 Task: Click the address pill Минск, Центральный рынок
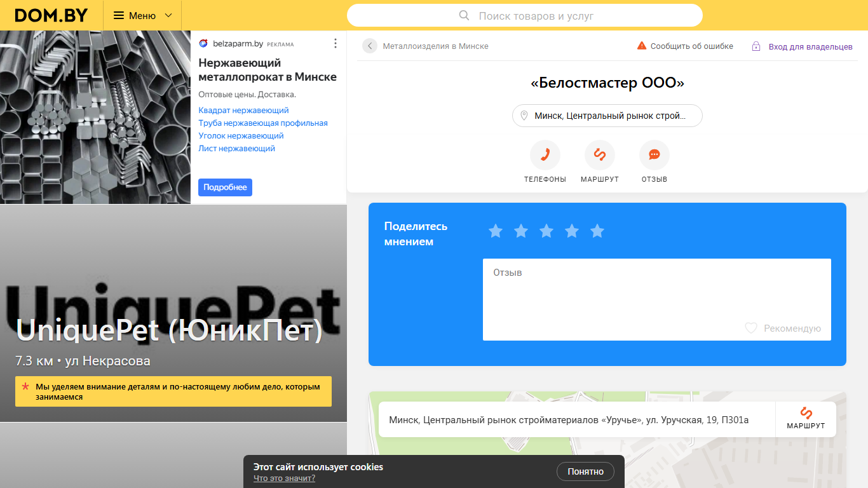click(607, 116)
